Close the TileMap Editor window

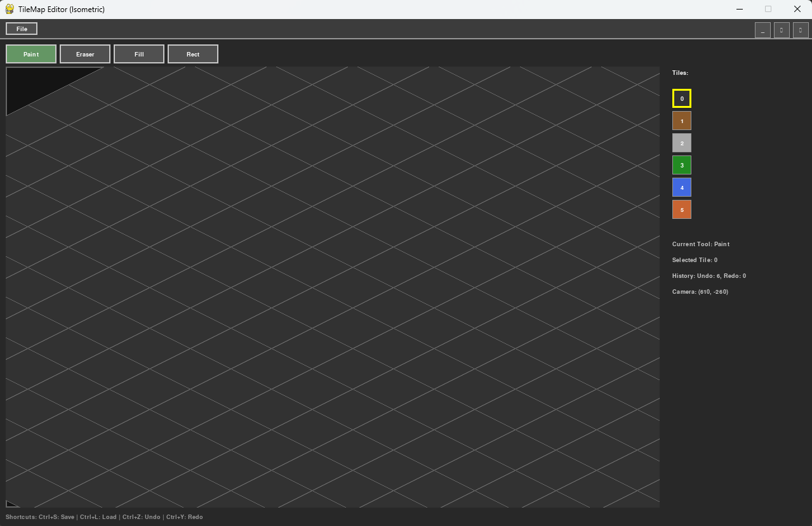(797, 9)
